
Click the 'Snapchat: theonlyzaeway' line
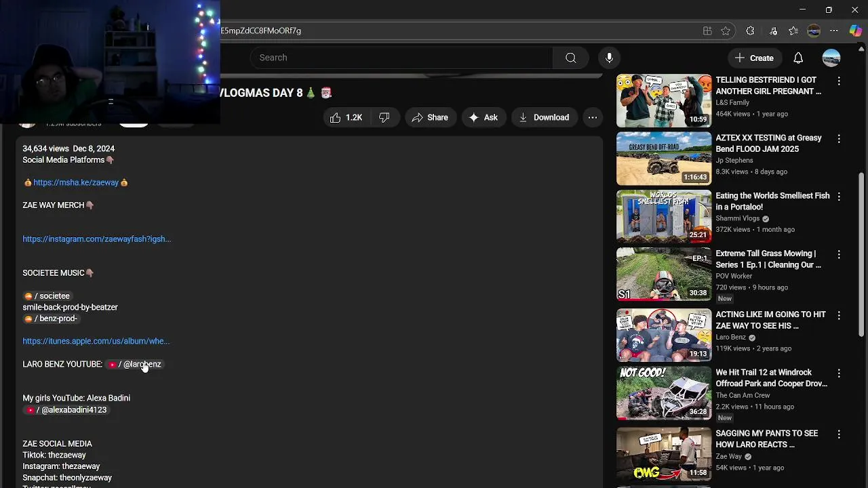tap(67, 478)
